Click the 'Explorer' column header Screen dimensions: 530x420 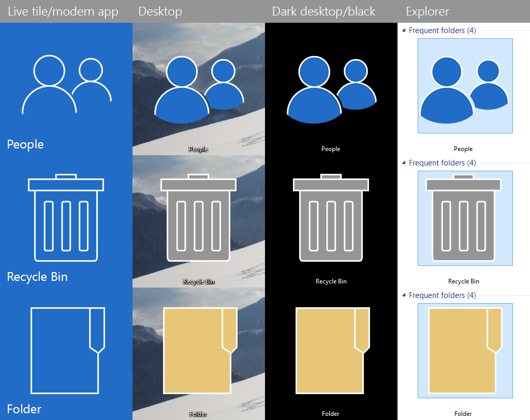(x=428, y=11)
